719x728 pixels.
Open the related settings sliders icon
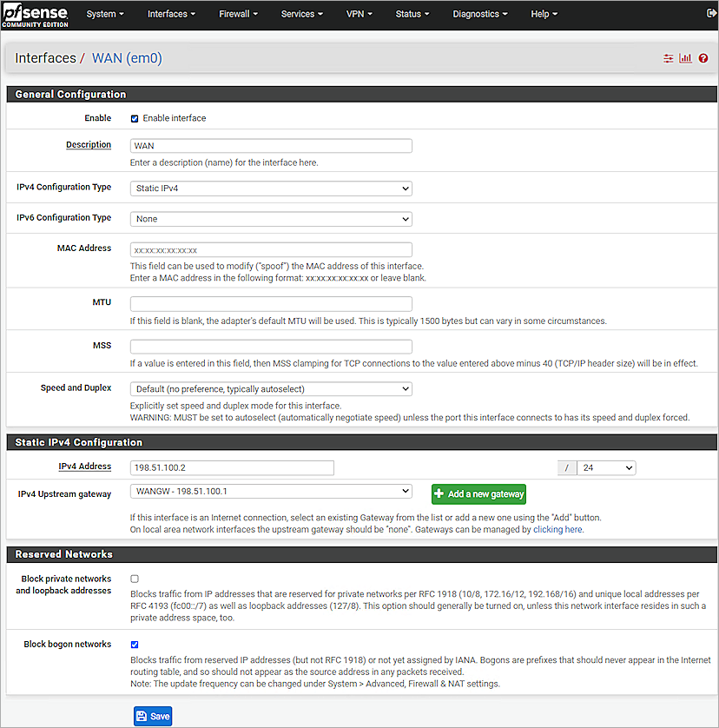click(x=668, y=58)
